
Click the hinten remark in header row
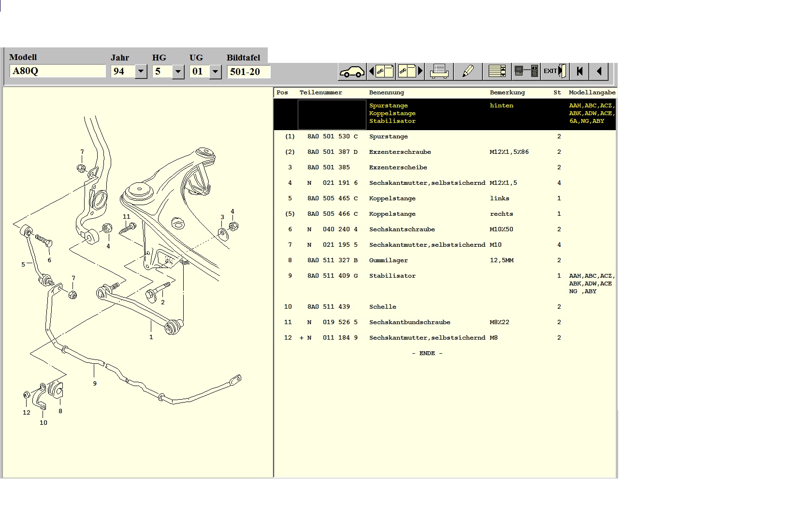[x=501, y=105]
